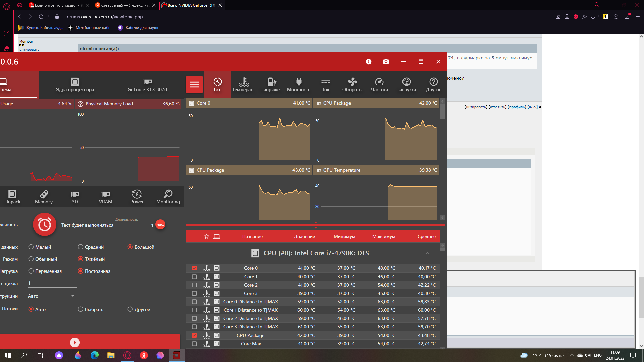Image resolution: width=644 pixels, height=362 pixels.
Task: Enable the Core 1 sensor checkbox
Action: point(194,277)
